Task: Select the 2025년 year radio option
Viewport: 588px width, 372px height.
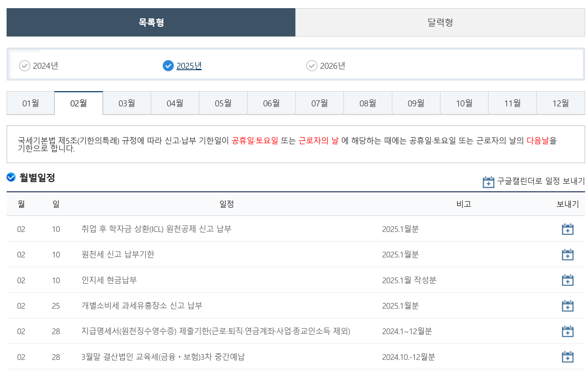Action: click(168, 66)
